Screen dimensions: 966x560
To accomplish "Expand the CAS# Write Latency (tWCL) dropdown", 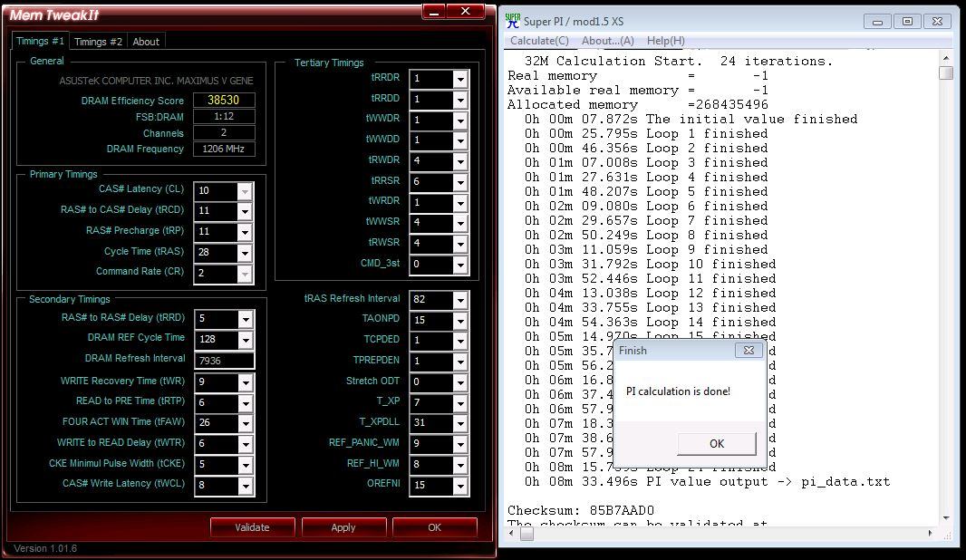I will click(x=246, y=486).
